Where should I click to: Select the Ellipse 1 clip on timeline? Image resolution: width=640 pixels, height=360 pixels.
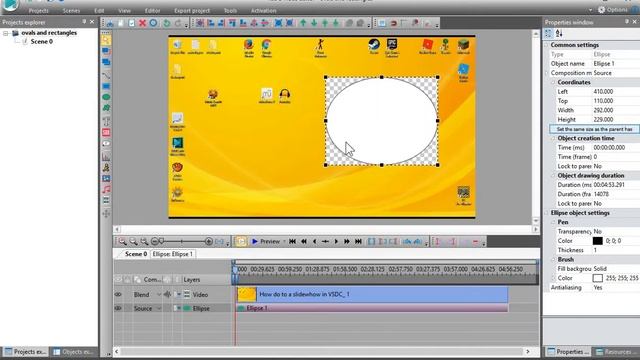pyautogui.click(x=373, y=308)
